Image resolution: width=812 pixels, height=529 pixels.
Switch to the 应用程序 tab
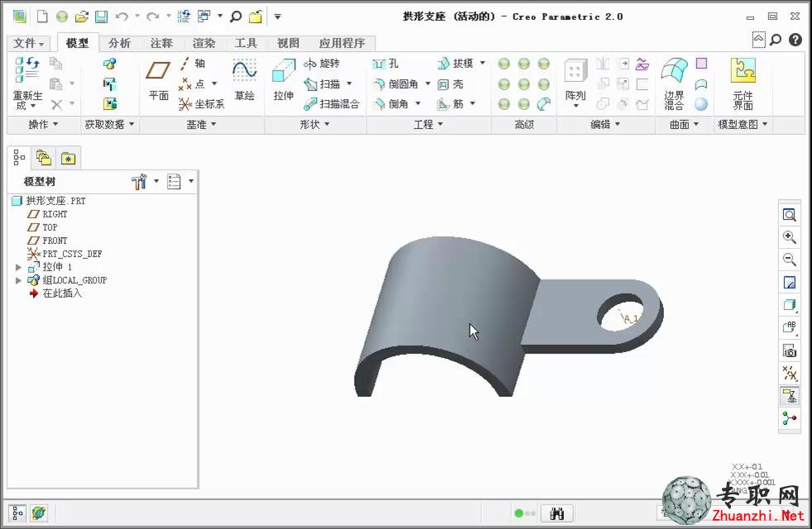click(342, 43)
